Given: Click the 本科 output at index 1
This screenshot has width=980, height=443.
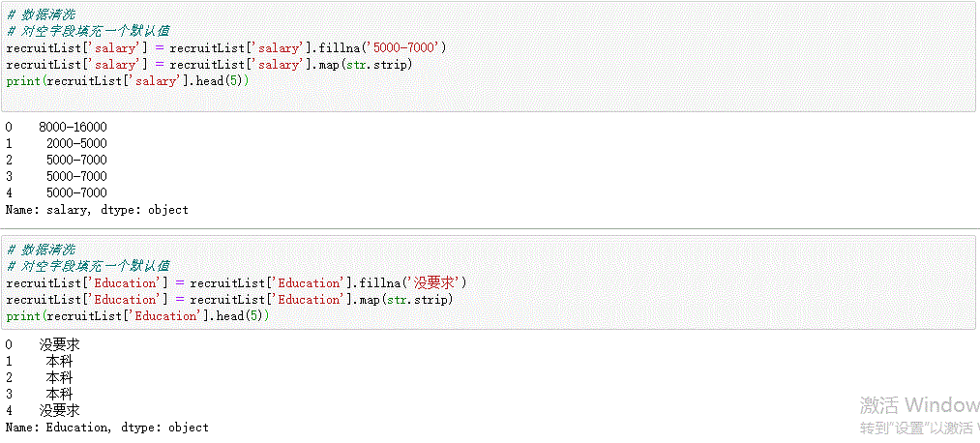Looking at the screenshot, I should tap(59, 361).
